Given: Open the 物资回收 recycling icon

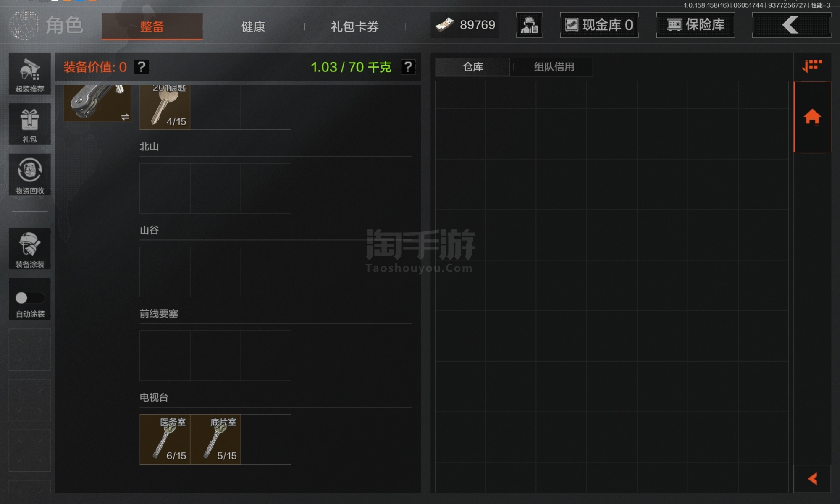Looking at the screenshot, I should pyautogui.click(x=30, y=175).
